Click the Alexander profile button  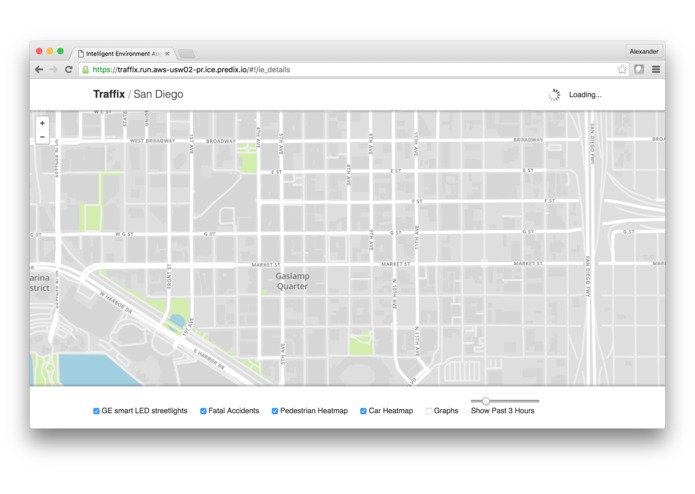click(644, 51)
